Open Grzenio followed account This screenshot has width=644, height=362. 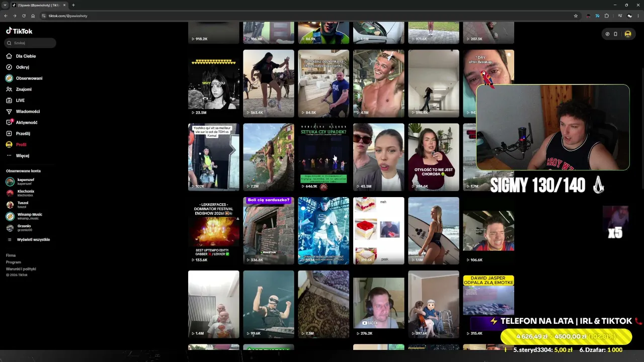19,228
